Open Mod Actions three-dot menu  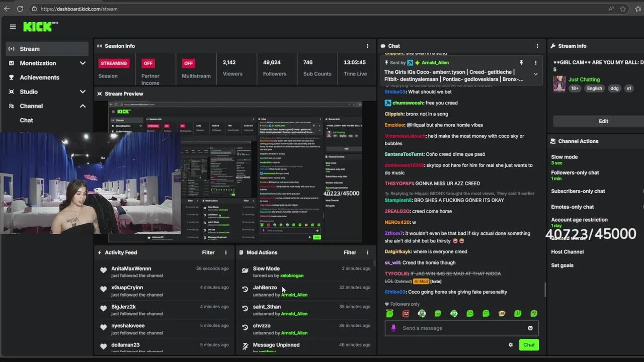[367, 252]
